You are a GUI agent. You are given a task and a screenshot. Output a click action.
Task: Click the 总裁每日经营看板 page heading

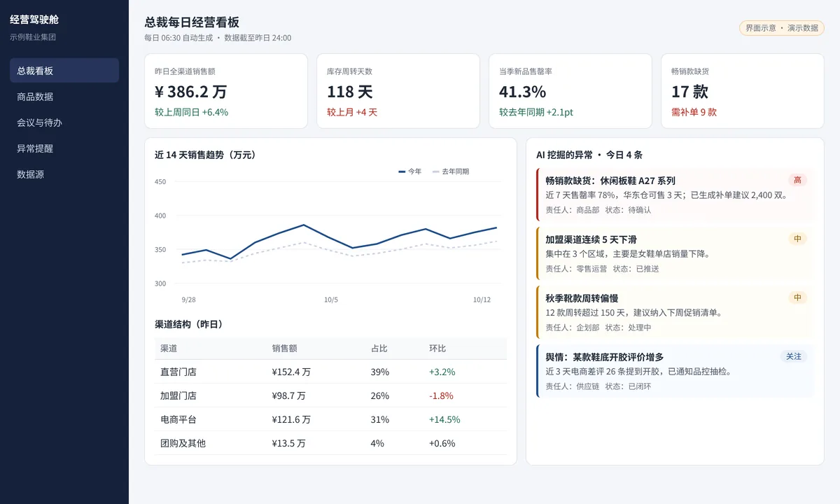(192, 22)
